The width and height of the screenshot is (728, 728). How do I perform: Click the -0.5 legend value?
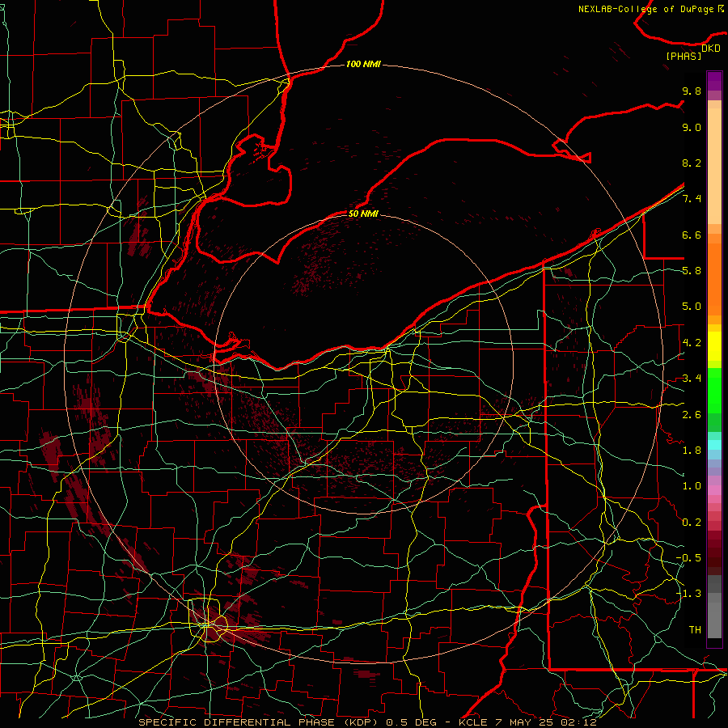688,558
